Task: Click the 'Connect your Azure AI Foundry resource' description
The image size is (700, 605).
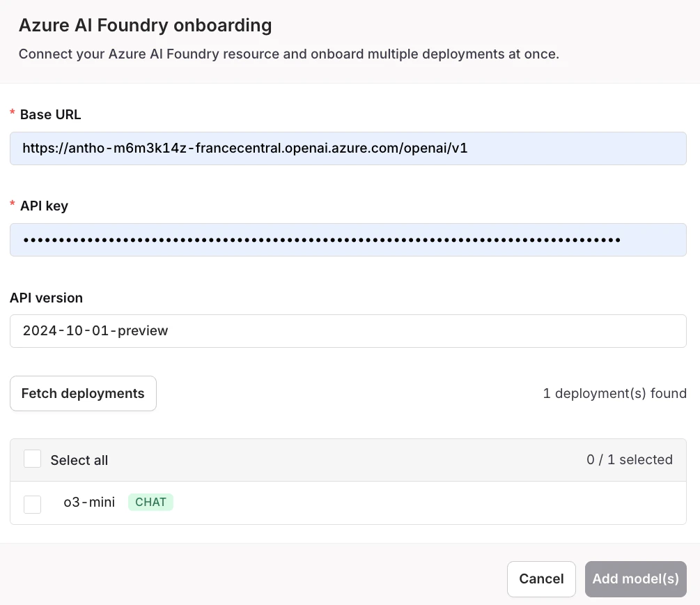Action: 289,54
